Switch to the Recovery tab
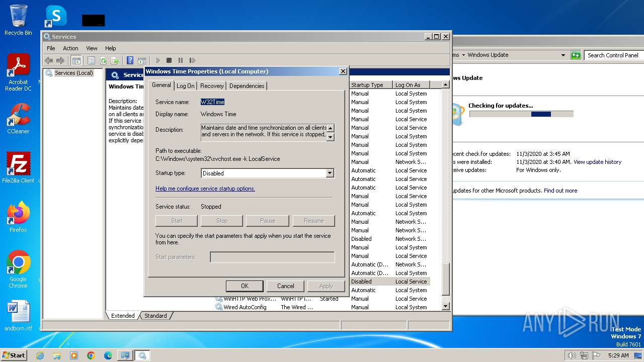 point(212,86)
